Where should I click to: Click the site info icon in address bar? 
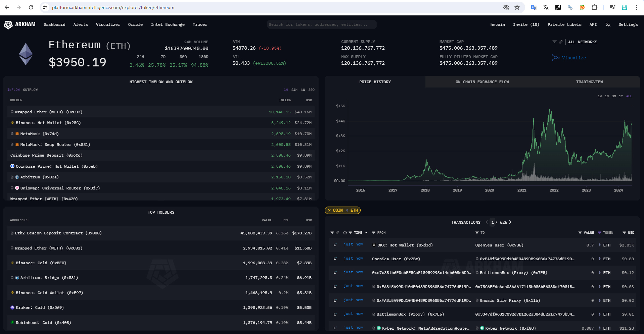click(x=45, y=7)
